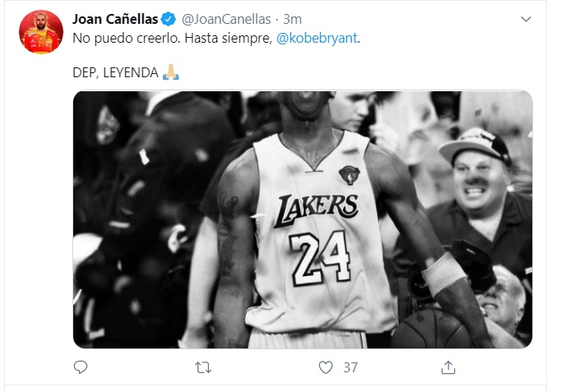566x392 pixels.
Task: Click the blue verified badge
Action: coord(169,19)
